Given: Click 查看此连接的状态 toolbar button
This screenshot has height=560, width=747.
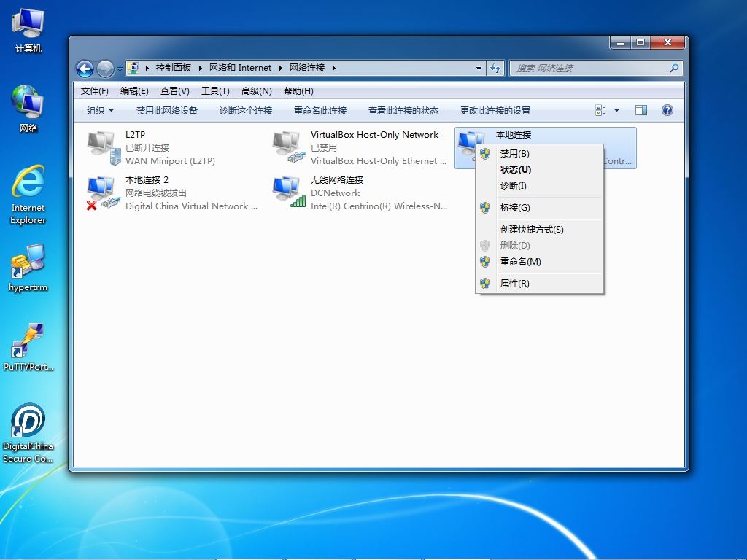Looking at the screenshot, I should point(403,111).
